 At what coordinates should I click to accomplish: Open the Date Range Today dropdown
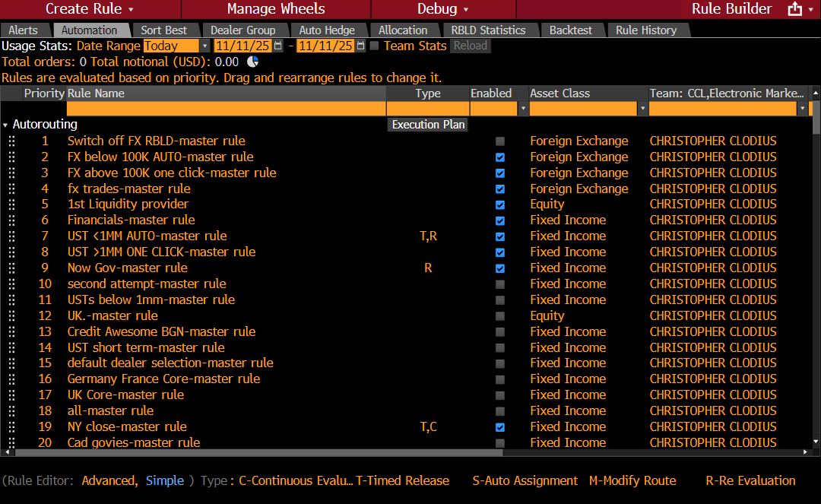coord(204,46)
